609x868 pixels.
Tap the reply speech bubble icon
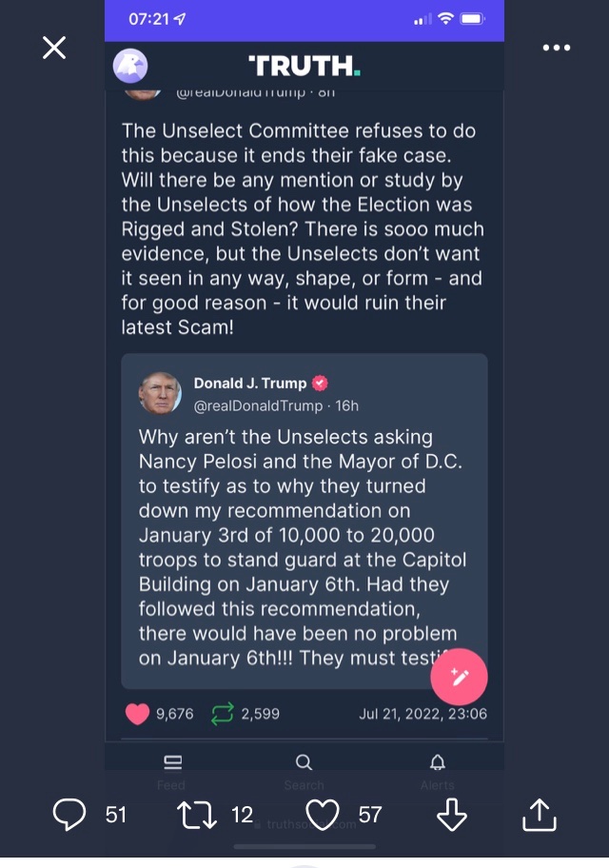(x=69, y=814)
